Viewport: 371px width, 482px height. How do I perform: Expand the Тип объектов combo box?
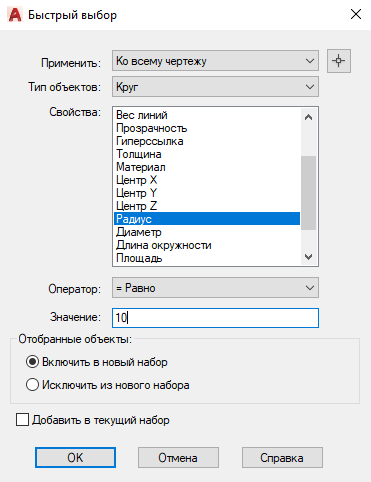pos(215,87)
